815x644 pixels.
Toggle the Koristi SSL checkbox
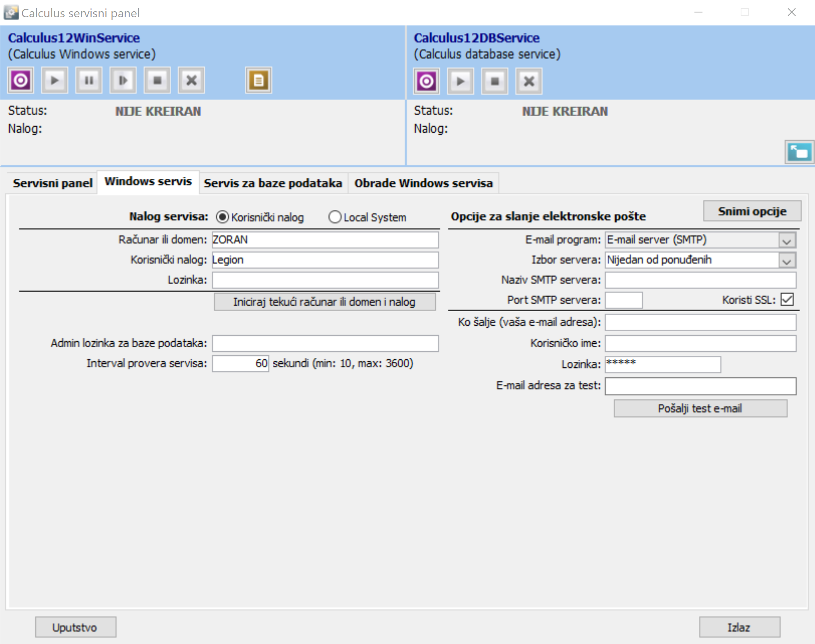point(787,299)
